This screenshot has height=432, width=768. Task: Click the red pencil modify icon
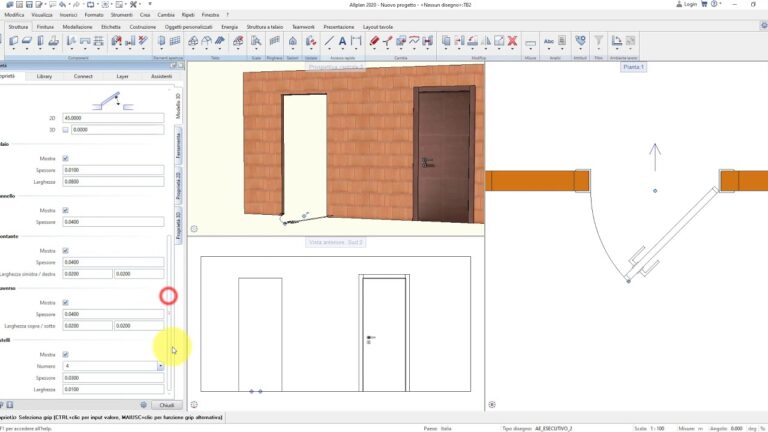click(374, 41)
